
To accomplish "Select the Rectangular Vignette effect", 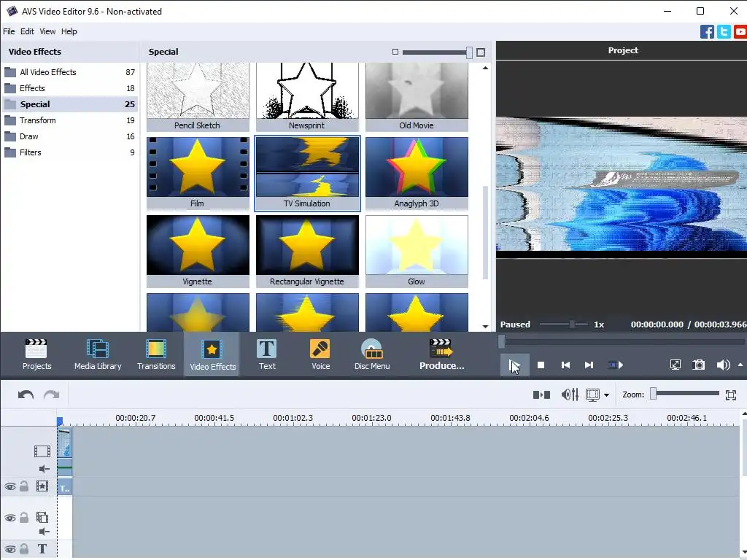I will pos(307,252).
